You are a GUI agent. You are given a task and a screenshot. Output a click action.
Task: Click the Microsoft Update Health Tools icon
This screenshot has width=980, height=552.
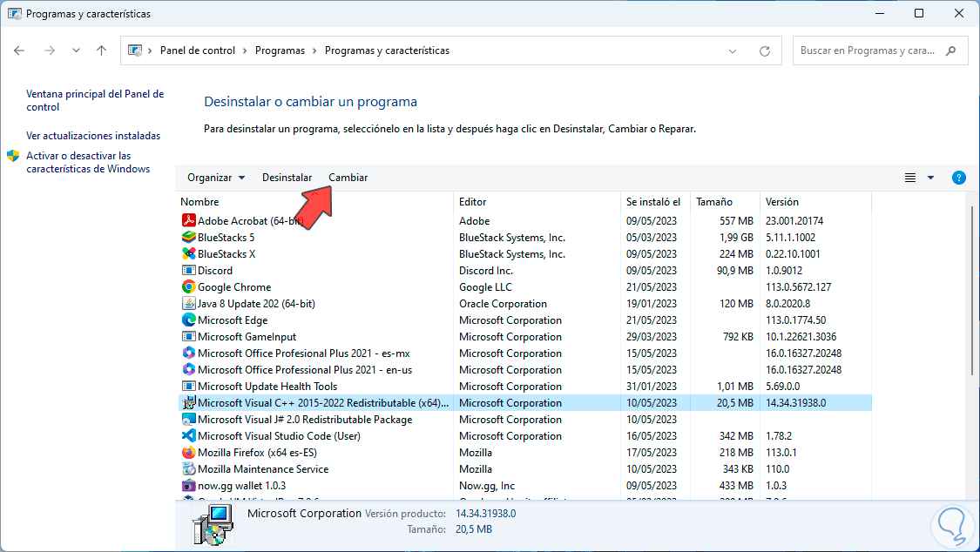(x=189, y=386)
